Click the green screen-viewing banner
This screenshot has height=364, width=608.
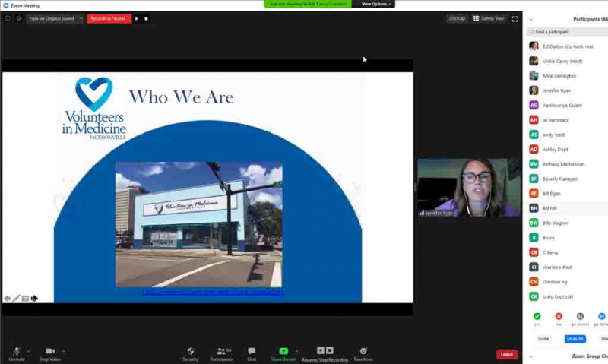pos(308,4)
